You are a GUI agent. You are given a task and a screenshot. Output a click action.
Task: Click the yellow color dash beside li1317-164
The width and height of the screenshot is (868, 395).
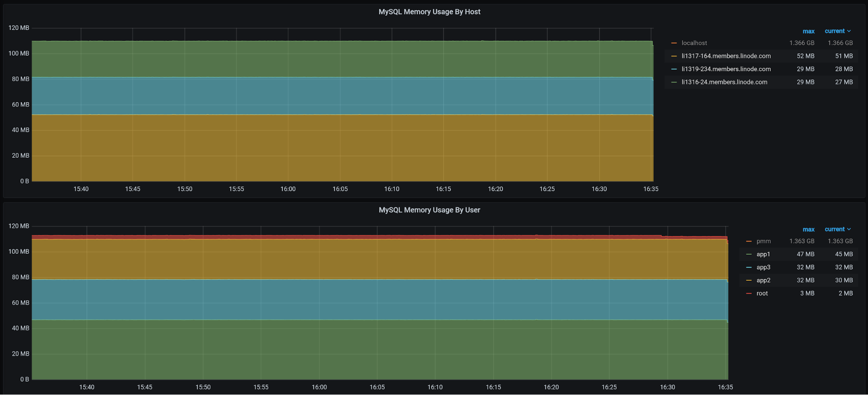click(x=674, y=56)
